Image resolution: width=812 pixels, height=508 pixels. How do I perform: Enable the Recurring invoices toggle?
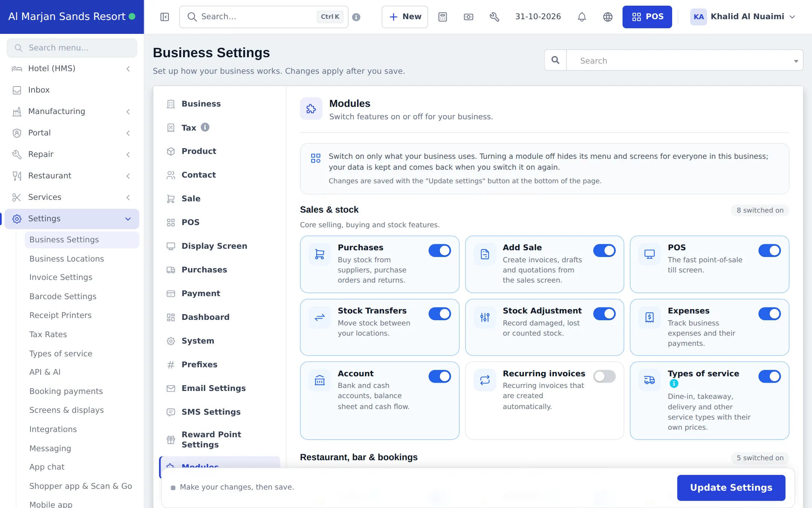click(x=604, y=376)
